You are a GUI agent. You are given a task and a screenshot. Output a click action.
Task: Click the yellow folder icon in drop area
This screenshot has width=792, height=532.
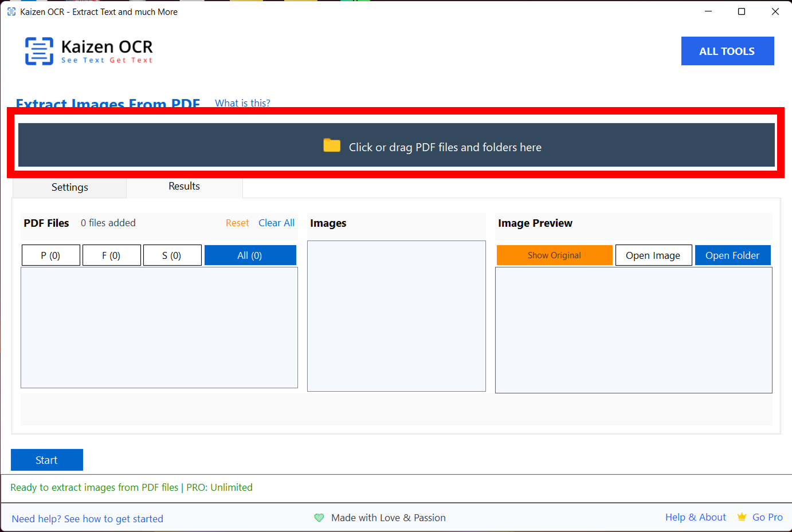(332, 145)
